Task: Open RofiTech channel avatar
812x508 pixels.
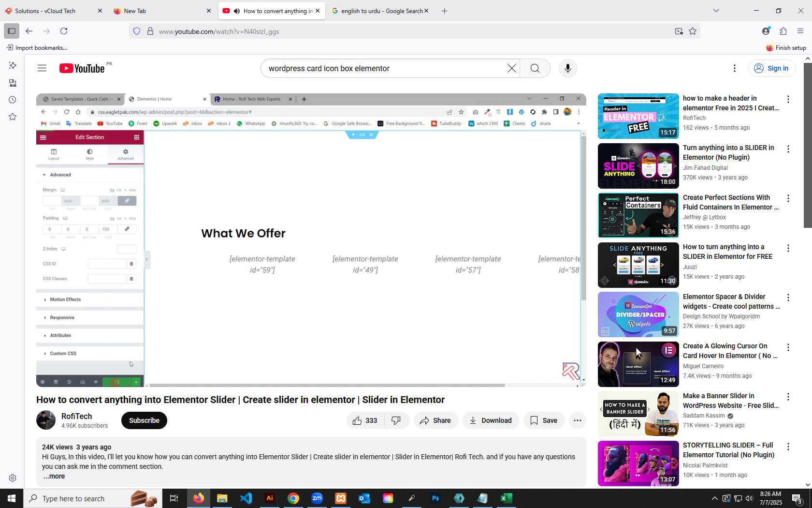Action: tap(46, 420)
